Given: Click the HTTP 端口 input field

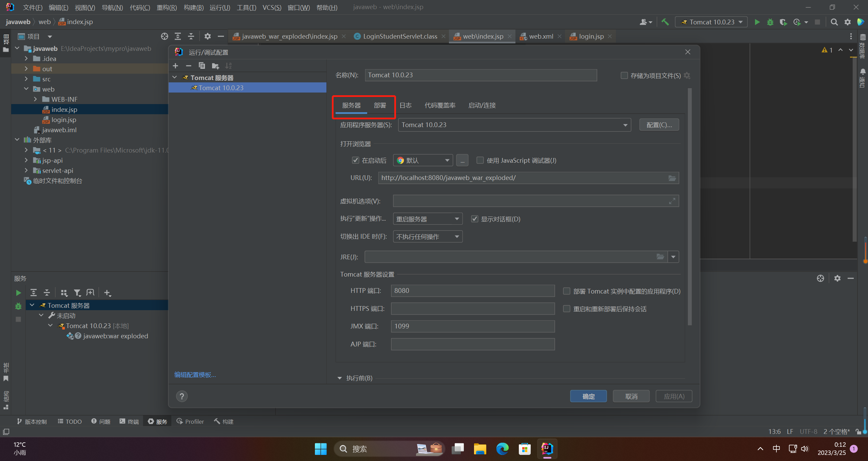Looking at the screenshot, I should click(472, 291).
